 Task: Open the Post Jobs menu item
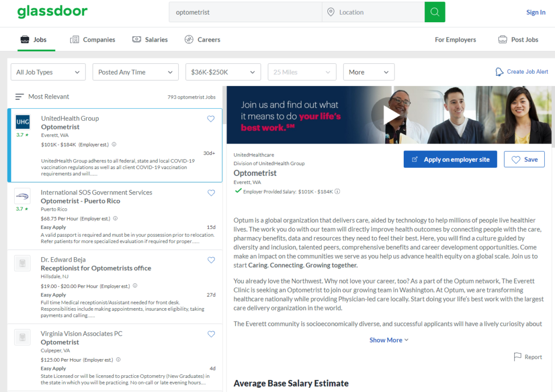click(x=518, y=40)
